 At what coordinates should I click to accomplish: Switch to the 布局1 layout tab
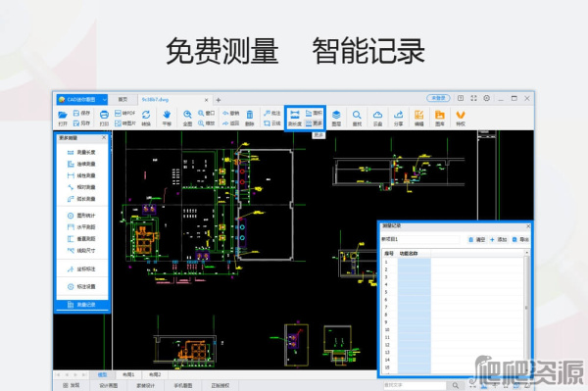(x=128, y=374)
